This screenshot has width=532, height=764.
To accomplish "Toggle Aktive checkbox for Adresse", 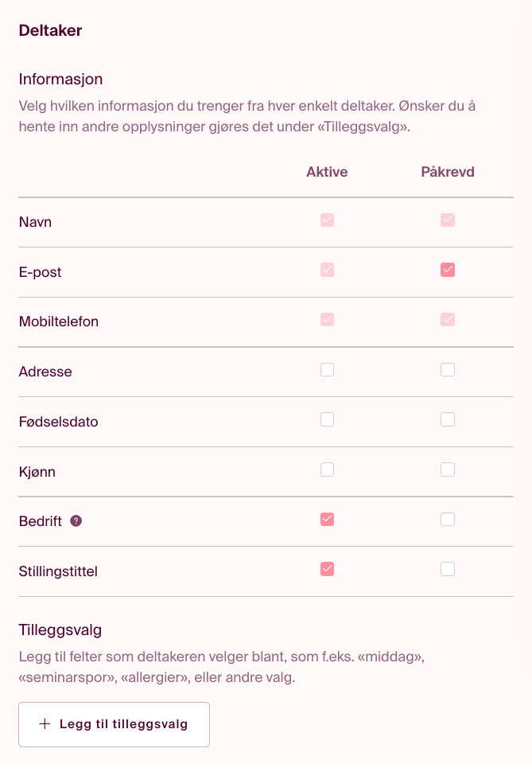I will (x=327, y=370).
